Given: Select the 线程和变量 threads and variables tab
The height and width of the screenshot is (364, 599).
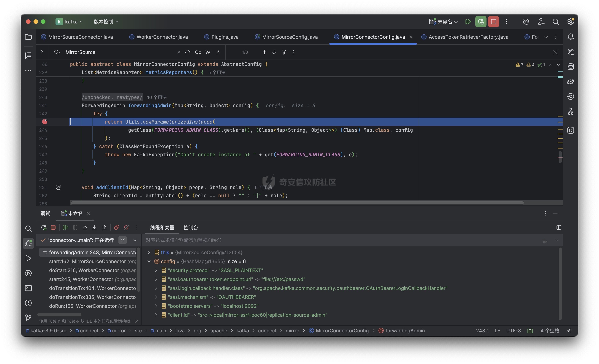Looking at the screenshot, I should tap(162, 228).
